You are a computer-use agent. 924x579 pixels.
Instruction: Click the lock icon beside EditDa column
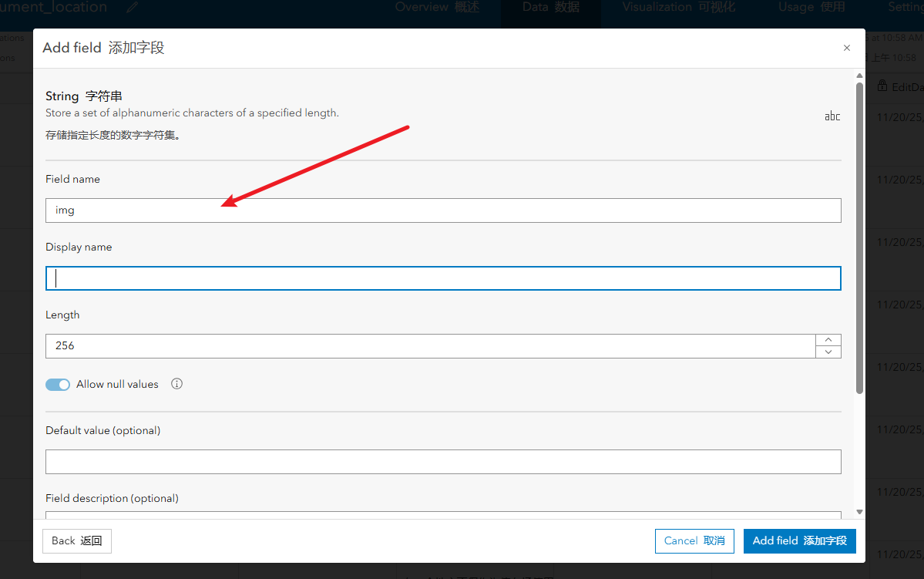point(882,86)
